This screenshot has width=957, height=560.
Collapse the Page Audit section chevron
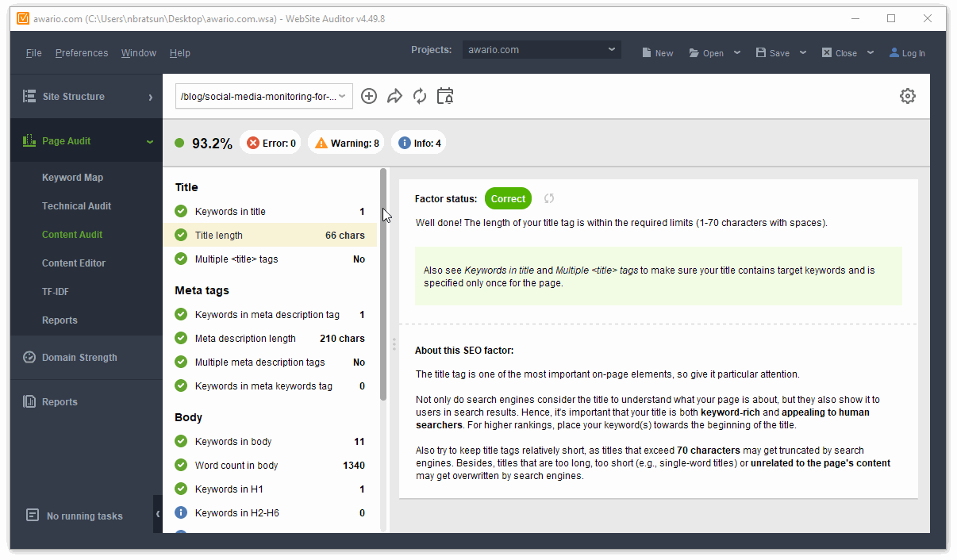(x=150, y=141)
